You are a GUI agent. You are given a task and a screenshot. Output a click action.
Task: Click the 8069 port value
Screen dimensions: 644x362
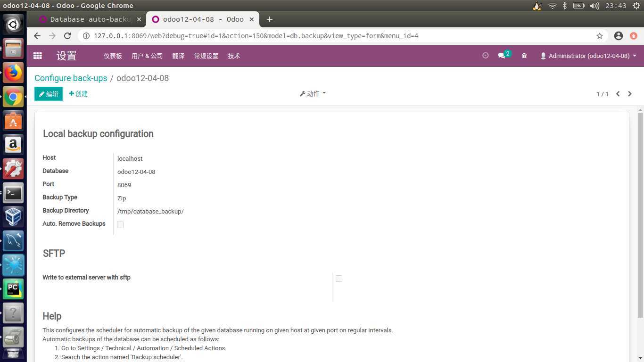tap(124, 185)
